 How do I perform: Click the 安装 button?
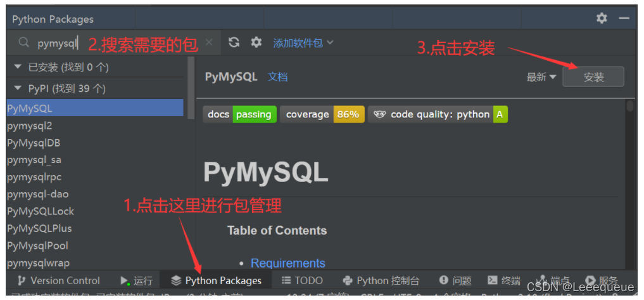593,77
